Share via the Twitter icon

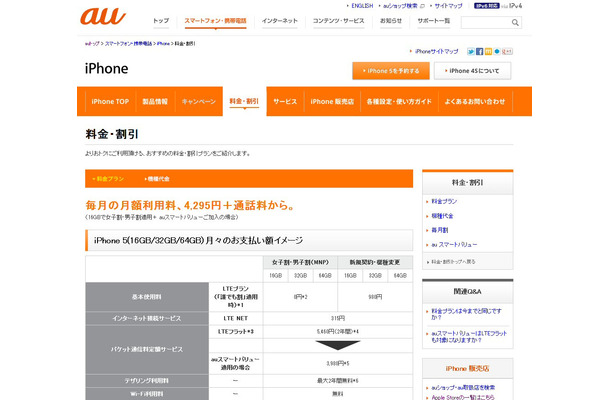pyautogui.click(x=471, y=51)
